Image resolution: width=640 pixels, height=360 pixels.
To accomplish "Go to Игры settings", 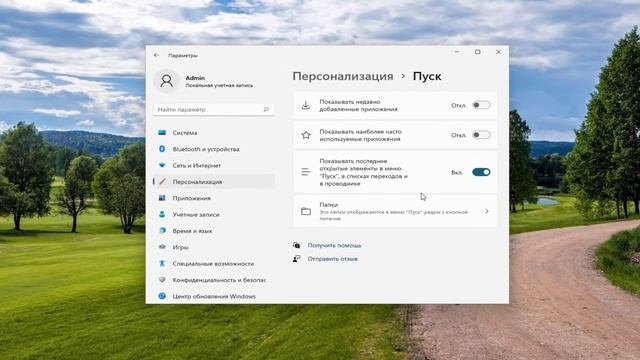I will [x=214, y=247].
